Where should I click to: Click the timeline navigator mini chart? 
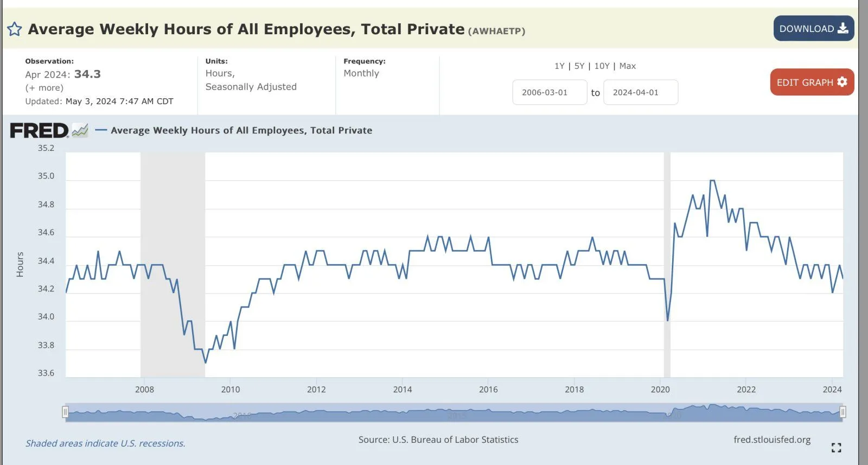(454, 412)
